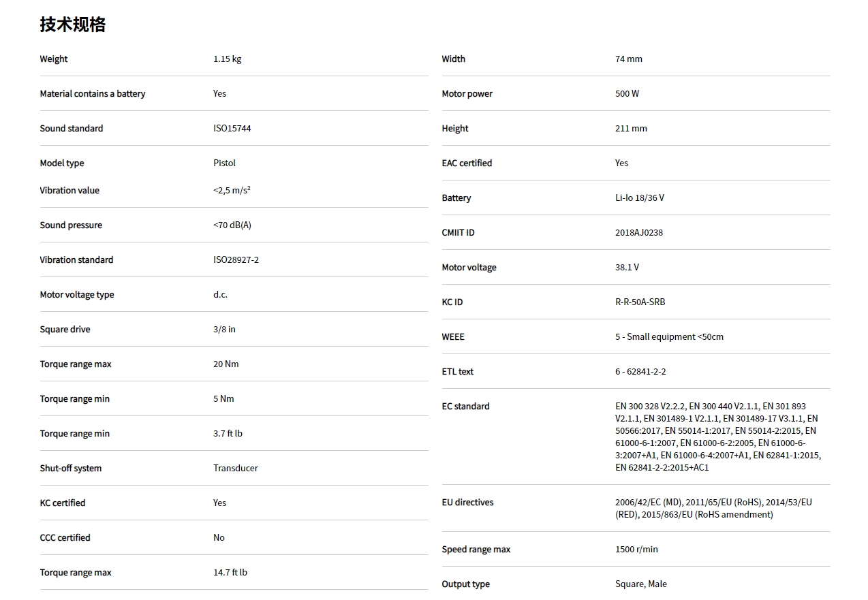The image size is (868, 600).
Task: Click the Weight value 1.15 kg
Action: [x=227, y=59]
